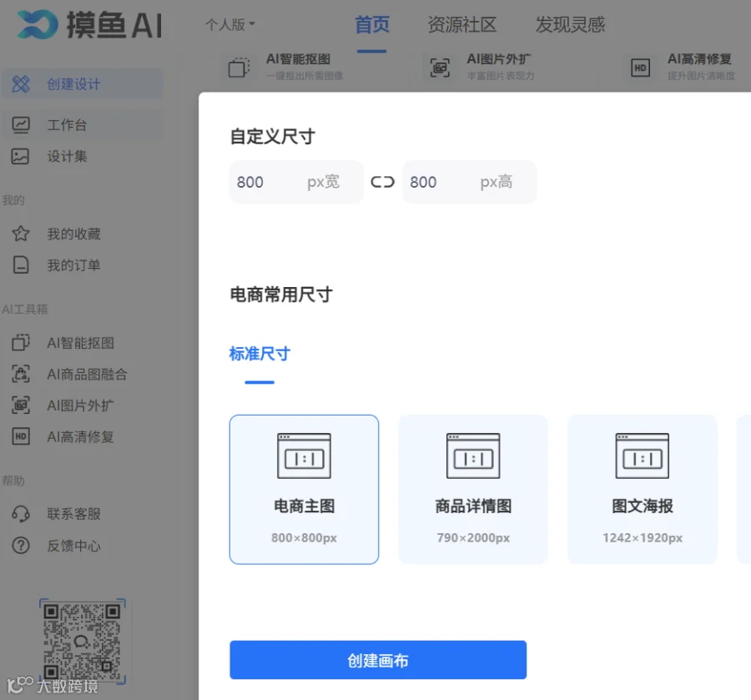751x700 pixels.
Task: Click the 创建设计 icon in sidebar
Action: (21, 84)
